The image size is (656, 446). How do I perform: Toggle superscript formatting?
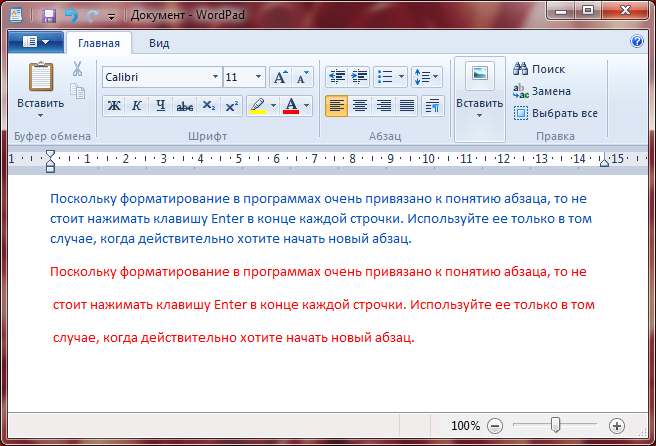click(231, 106)
